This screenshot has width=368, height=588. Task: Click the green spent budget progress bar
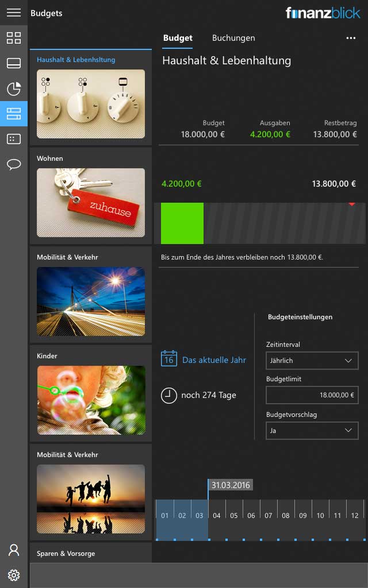182,223
